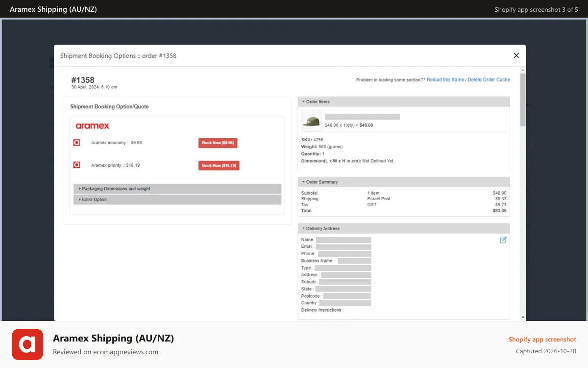Click the aramex carrier logo
The image size is (588, 368).
click(x=92, y=126)
